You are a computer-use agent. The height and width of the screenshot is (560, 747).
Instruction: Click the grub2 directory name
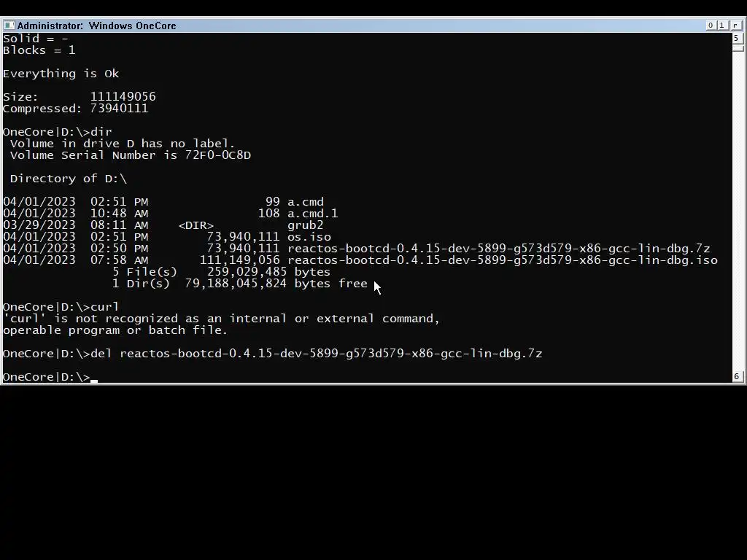[306, 225]
